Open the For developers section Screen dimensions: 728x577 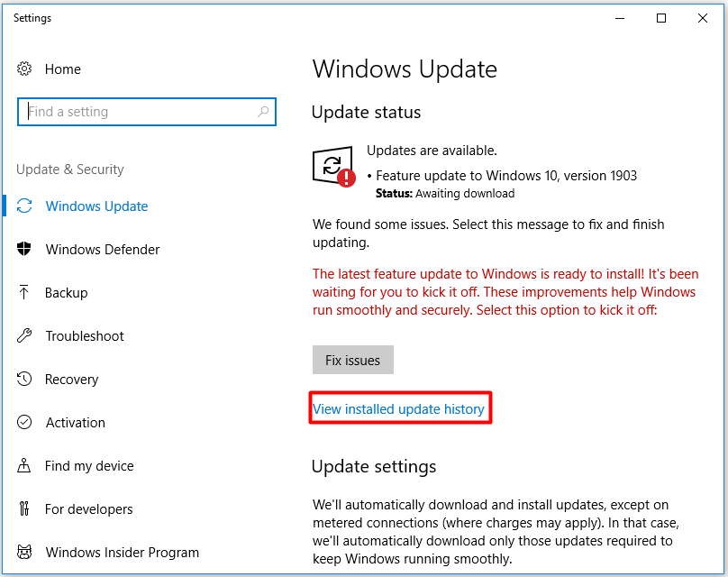pyautogui.click(x=88, y=509)
